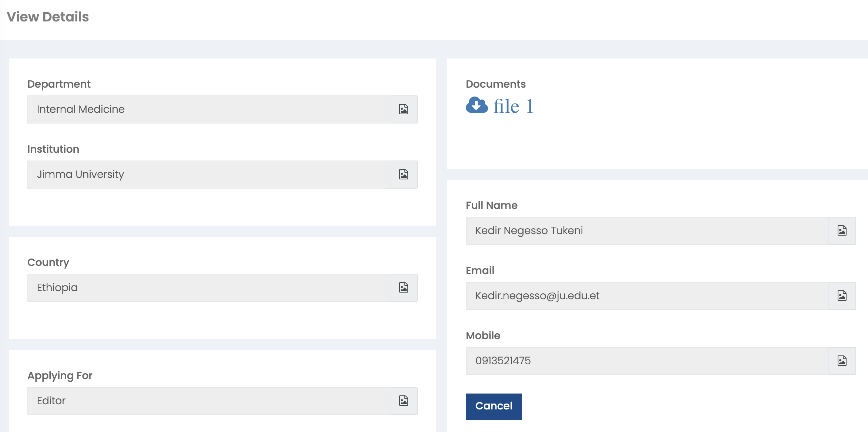Click the Kedir Negesso Tukeni name field
This screenshot has width=868, height=432.
[646, 231]
